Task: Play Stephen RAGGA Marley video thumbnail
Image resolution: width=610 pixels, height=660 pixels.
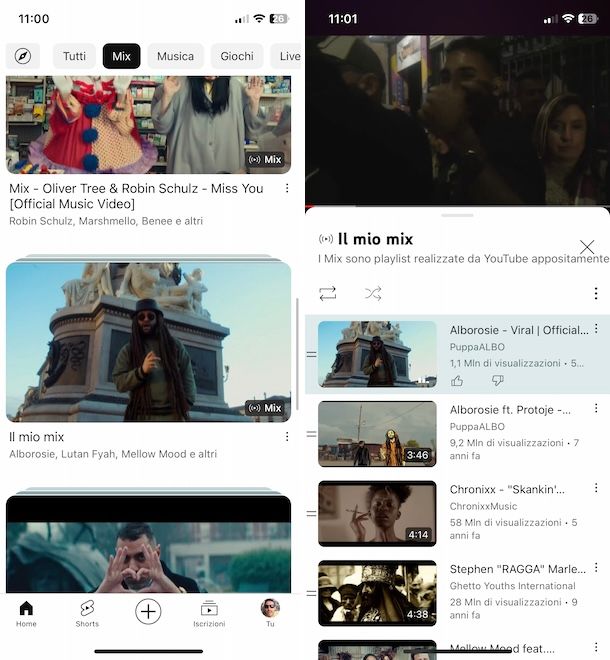Action: [377, 593]
